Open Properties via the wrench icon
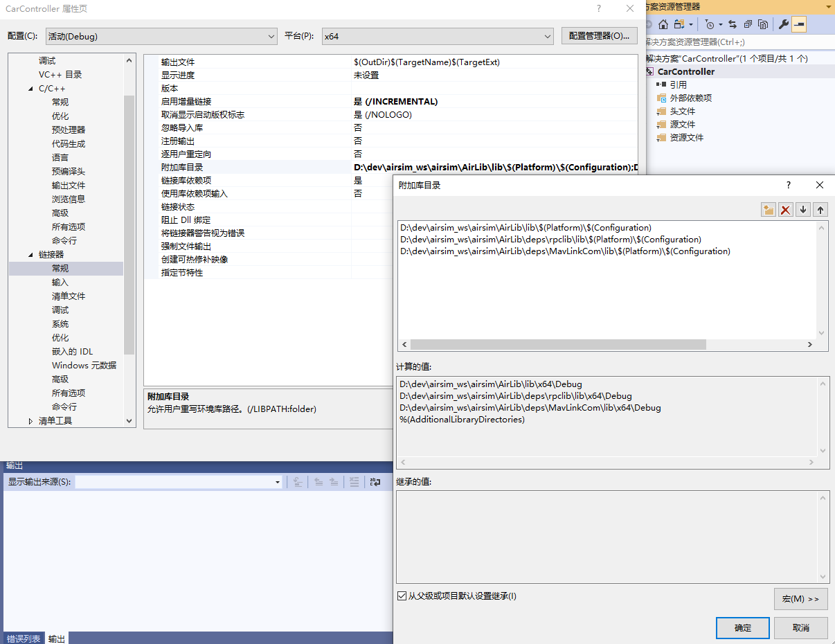Screen dimensions: 835x644 pos(782,24)
